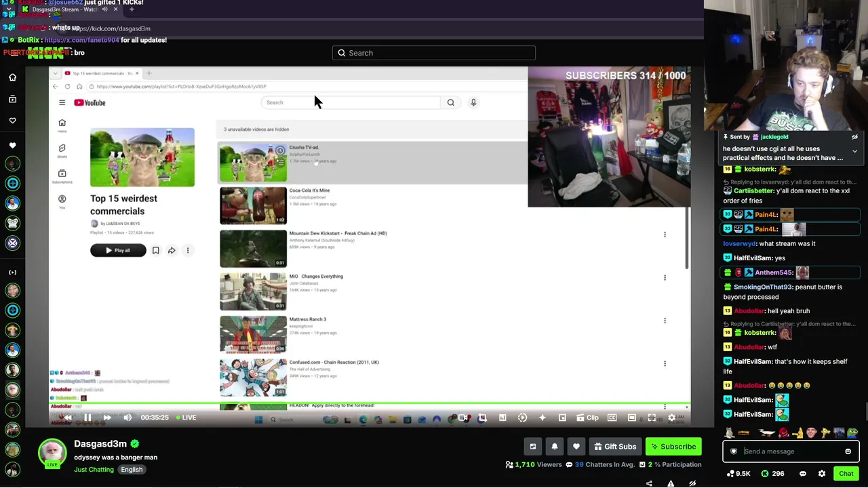Open options menu for Mountain Dew Kickstart video

click(665, 235)
